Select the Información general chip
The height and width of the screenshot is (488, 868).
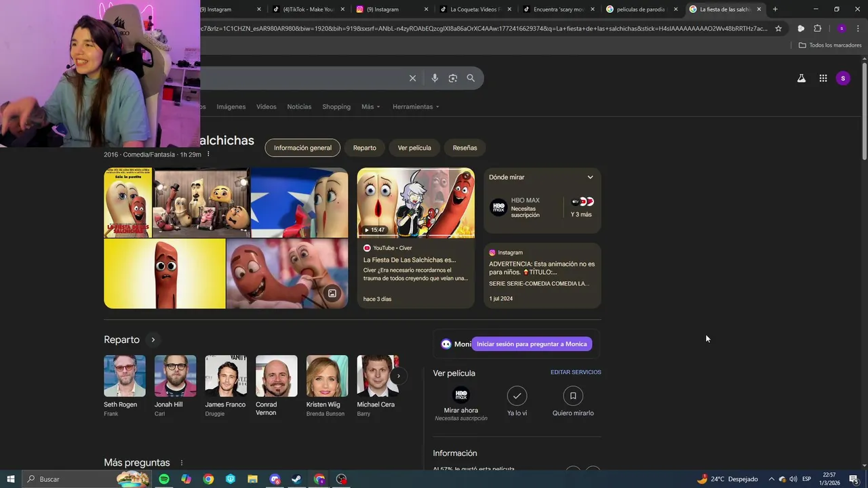(302, 148)
